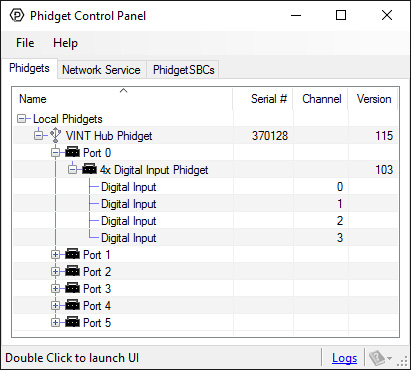Select the Port 5 label
Screen dimensions: 411x370
pos(97,323)
